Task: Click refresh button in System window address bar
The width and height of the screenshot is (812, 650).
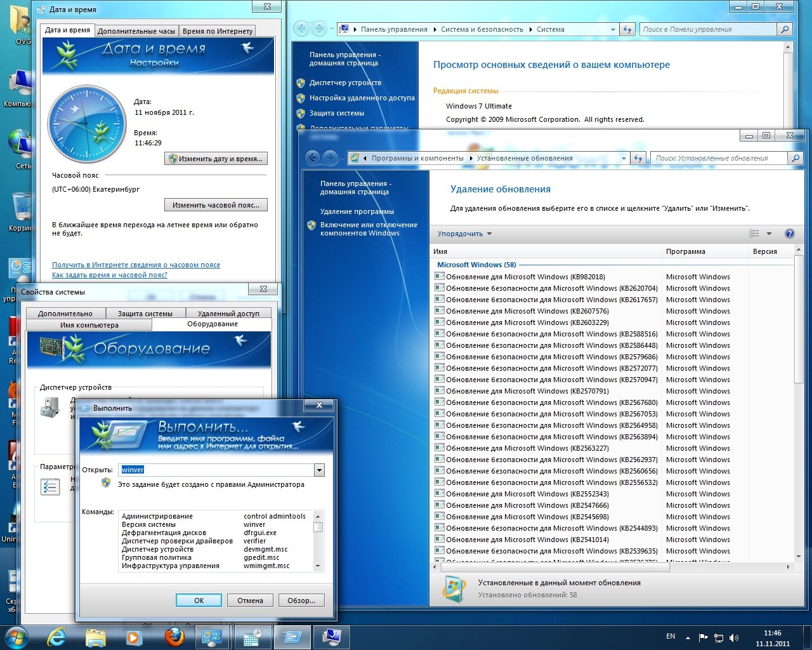Action: click(627, 29)
